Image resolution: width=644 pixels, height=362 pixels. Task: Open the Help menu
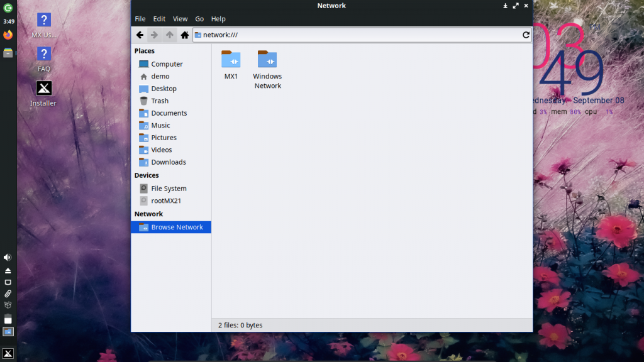click(218, 19)
